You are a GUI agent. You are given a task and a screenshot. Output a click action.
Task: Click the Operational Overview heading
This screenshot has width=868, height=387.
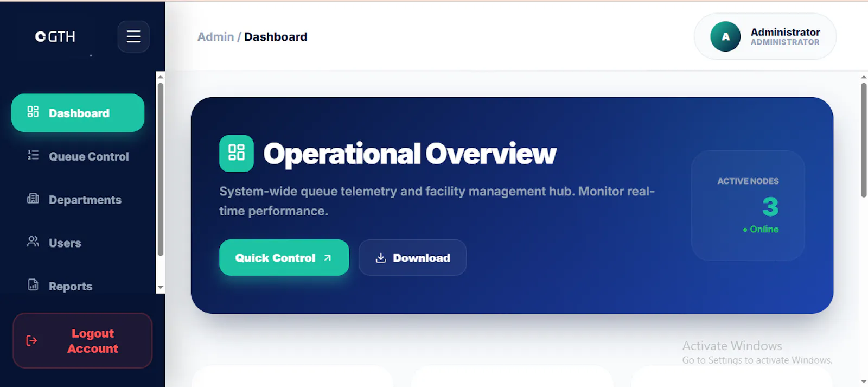pos(410,154)
